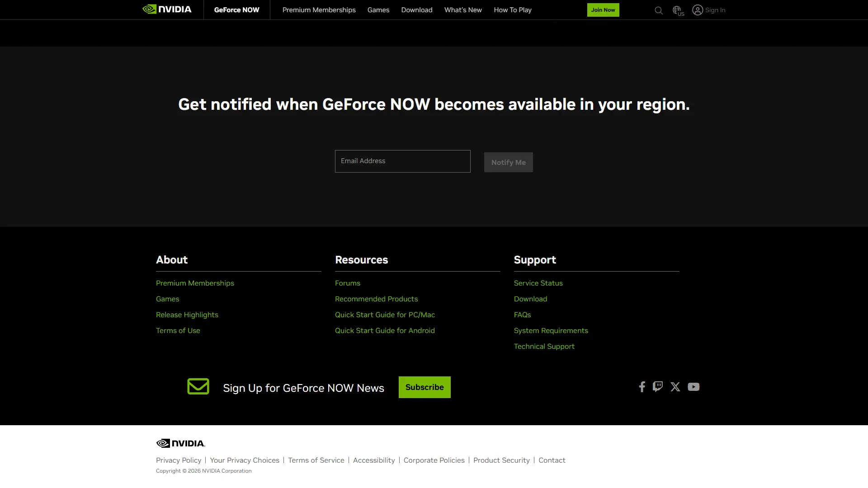Click the Notify Me button
Screen dimensions: 868x488
(508, 162)
